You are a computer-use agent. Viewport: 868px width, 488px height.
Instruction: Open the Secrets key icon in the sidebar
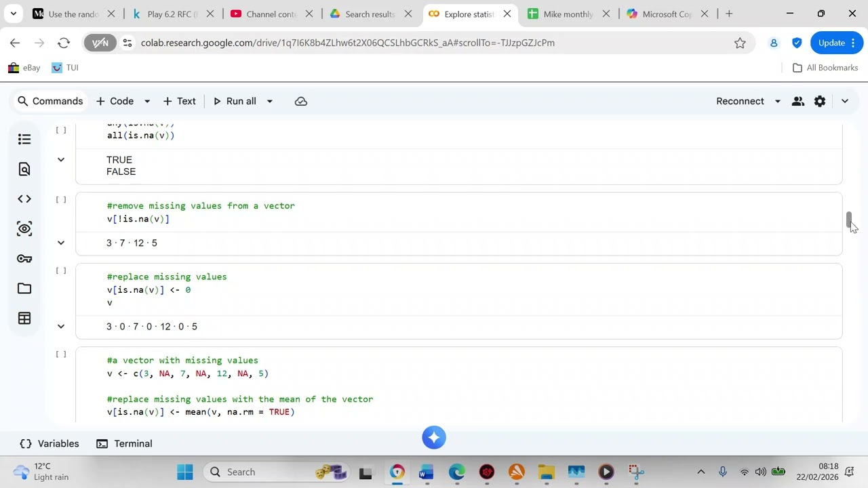coord(24,258)
